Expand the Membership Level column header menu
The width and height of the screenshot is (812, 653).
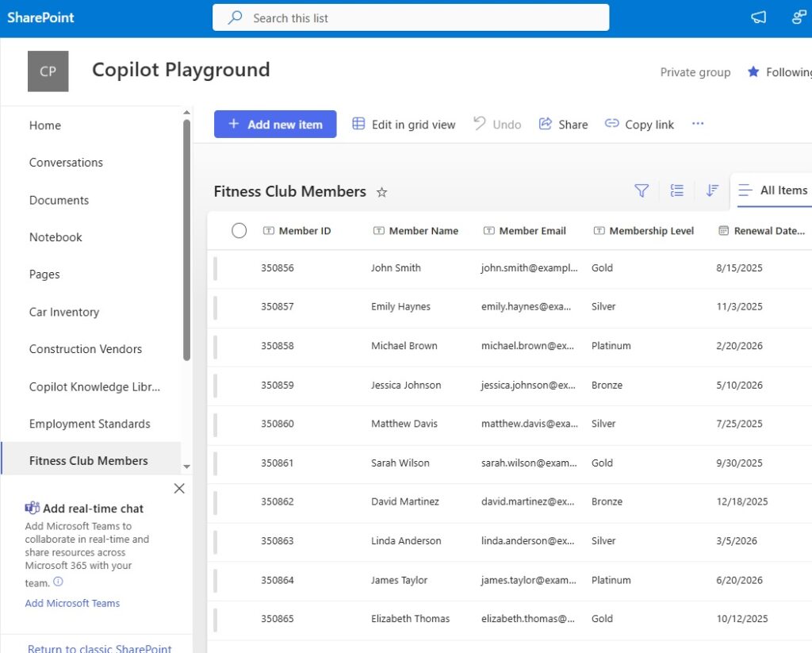[644, 231]
